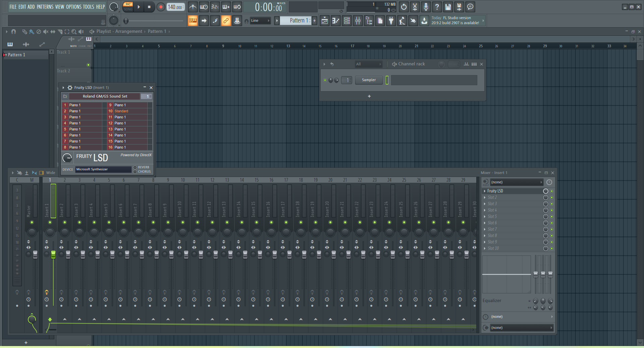Open undo history icon
Image resolution: width=644 pixels, height=348 pixels.
click(x=404, y=7)
